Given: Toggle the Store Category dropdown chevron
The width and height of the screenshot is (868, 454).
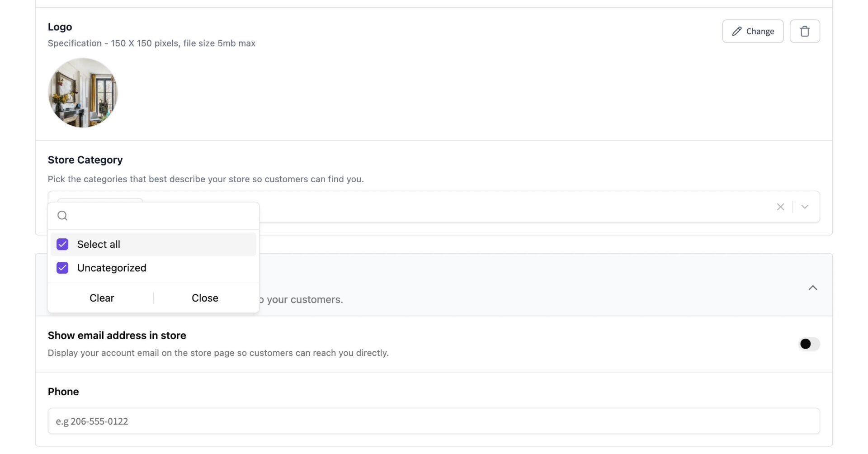Looking at the screenshot, I should pos(805,207).
